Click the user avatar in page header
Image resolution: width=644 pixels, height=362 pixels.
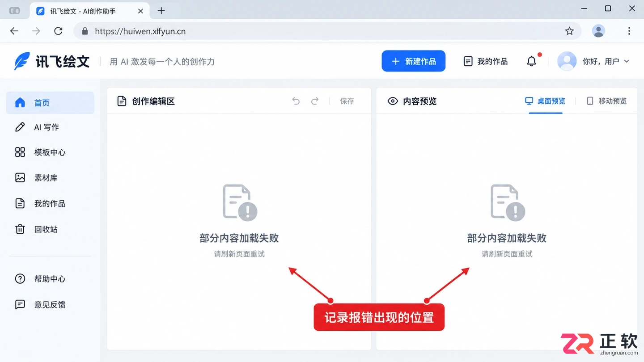pyautogui.click(x=567, y=61)
